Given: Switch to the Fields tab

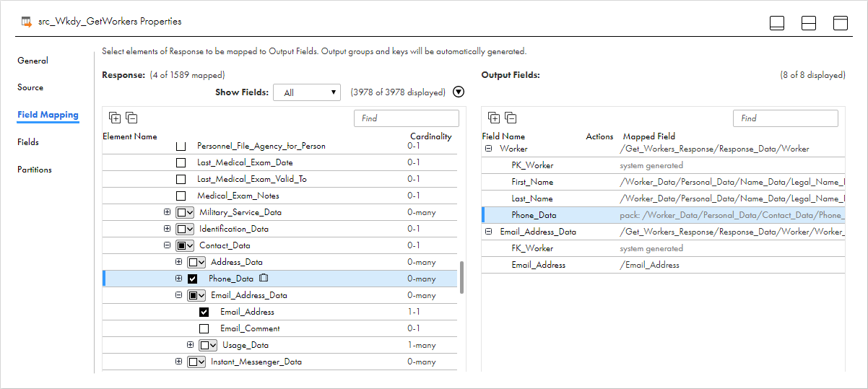Looking at the screenshot, I should tap(28, 142).
